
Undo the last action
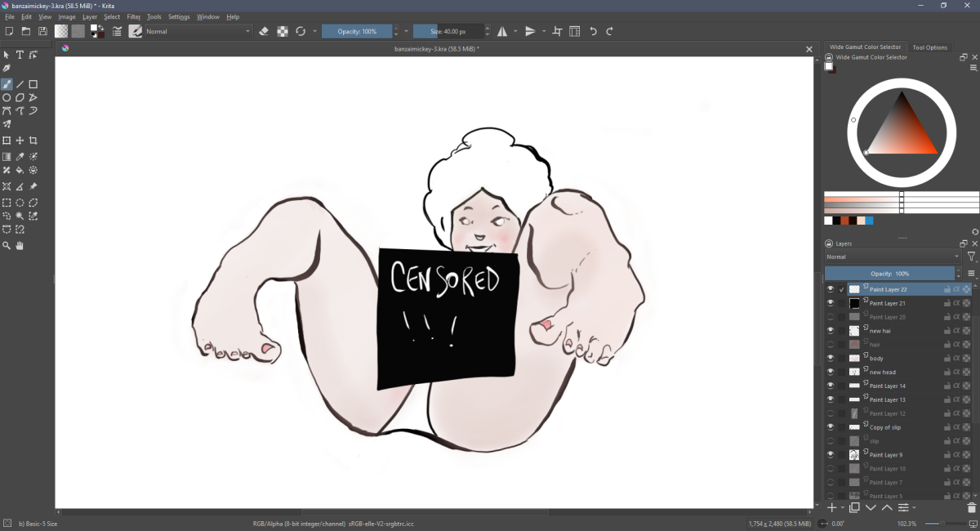[x=593, y=32]
